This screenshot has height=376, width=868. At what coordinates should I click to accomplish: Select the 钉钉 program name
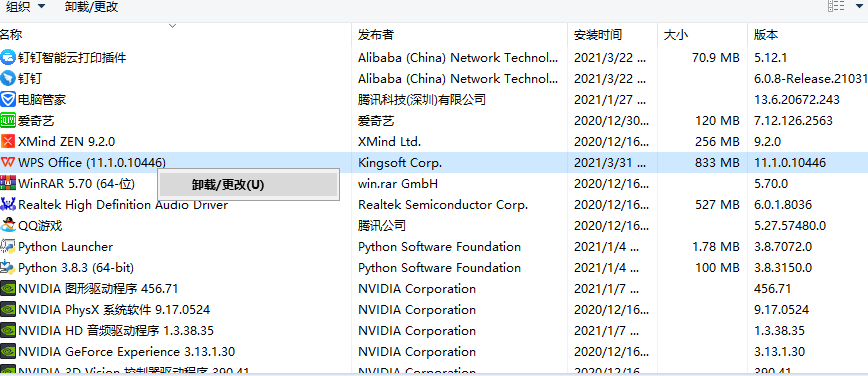point(30,78)
